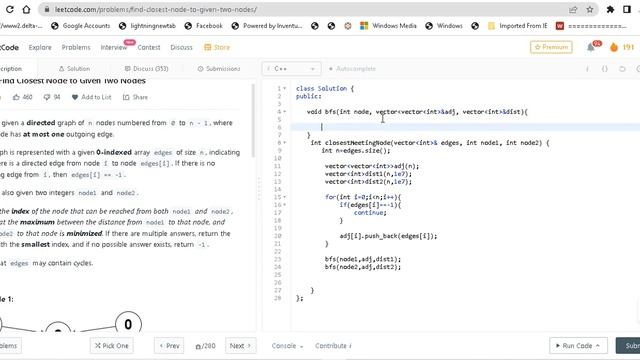This screenshot has height=360, width=640.
Task: Like the problem with thumbs up 460
Action: coord(22,97)
